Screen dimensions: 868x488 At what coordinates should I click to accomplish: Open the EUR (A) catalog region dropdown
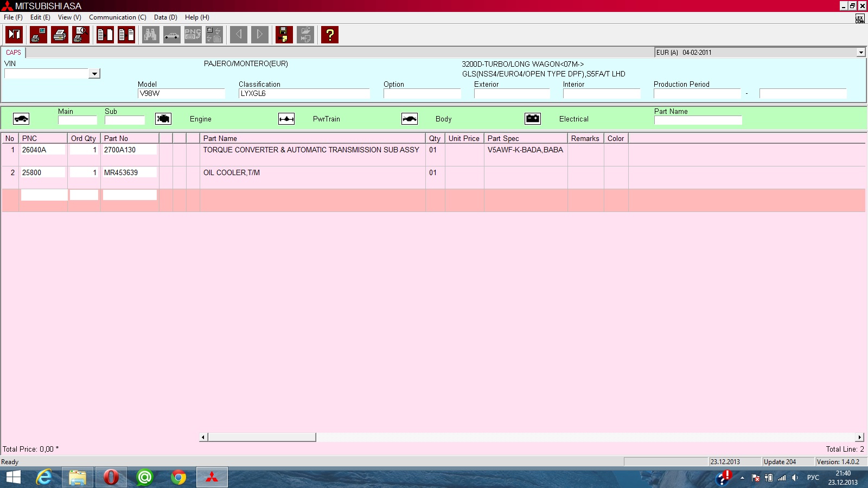point(860,53)
